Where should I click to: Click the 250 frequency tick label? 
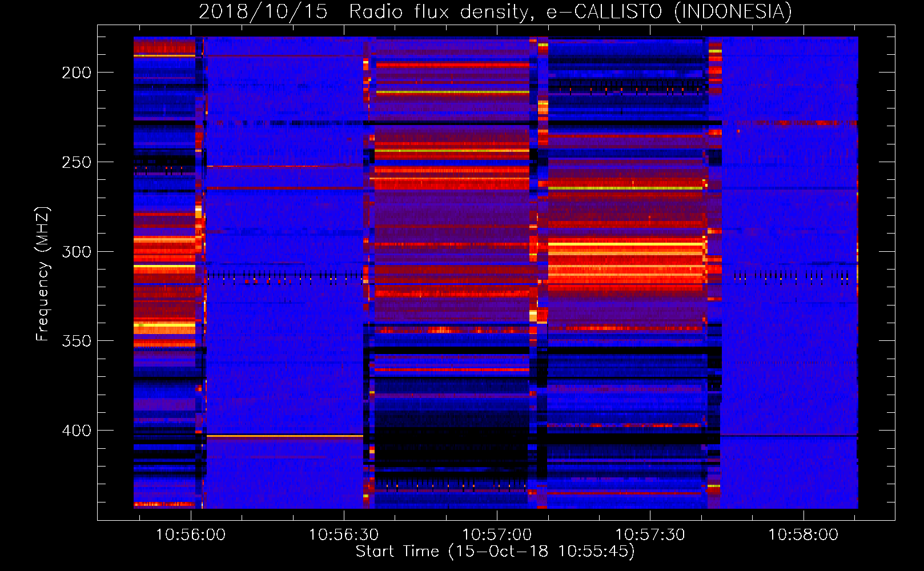click(77, 162)
